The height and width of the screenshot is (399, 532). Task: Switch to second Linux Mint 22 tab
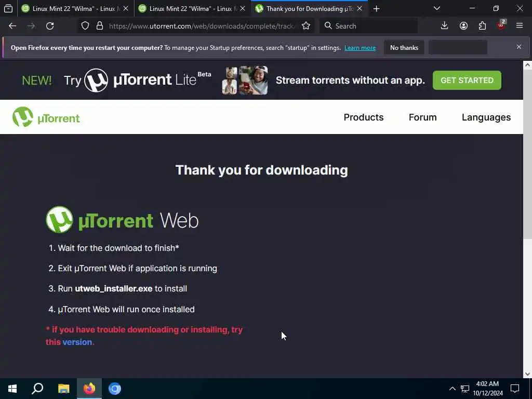coord(192,9)
